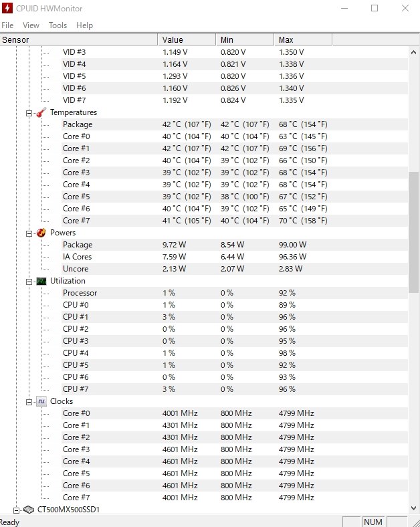This screenshot has width=420, height=527.
Task: Select the Package temperature row
Action: pos(203,124)
